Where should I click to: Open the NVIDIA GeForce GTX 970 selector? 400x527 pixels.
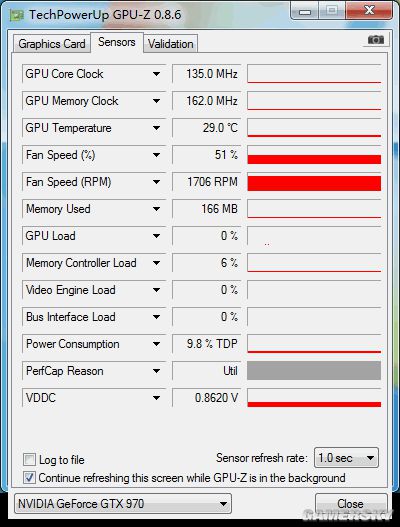123,503
